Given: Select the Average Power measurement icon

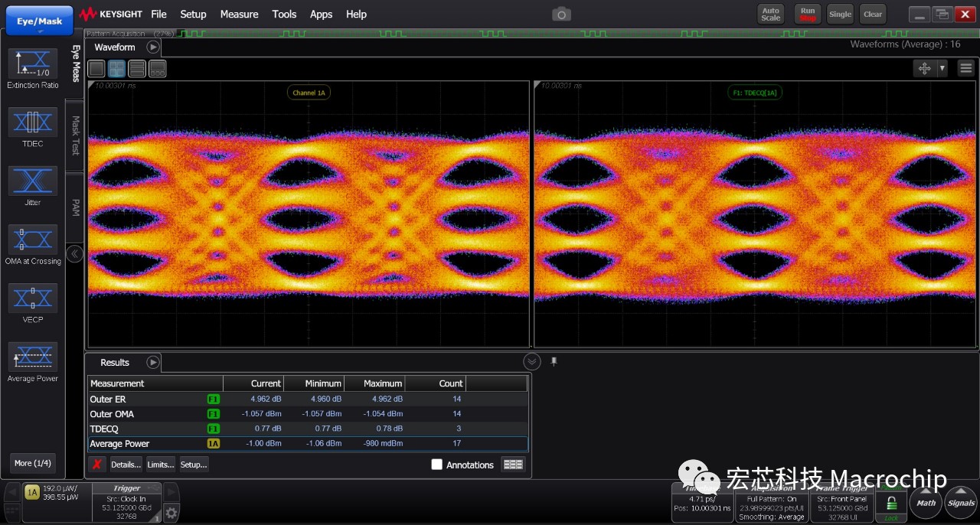Looking at the screenshot, I should [x=33, y=357].
